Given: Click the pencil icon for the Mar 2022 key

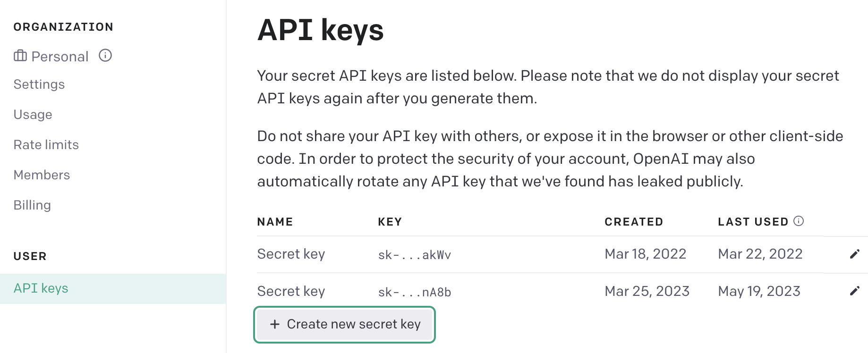Looking at the screenshot, I should point(855,254).
